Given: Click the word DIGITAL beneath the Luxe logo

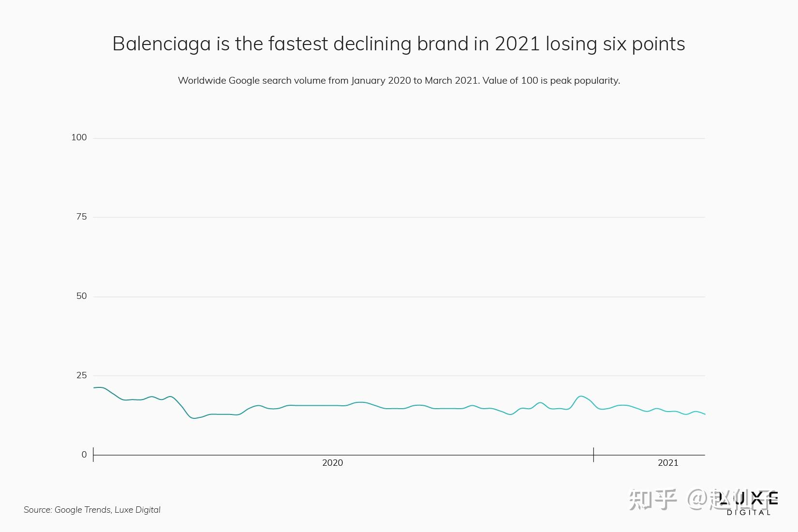Looking at the screenshot, I should 749,513.
